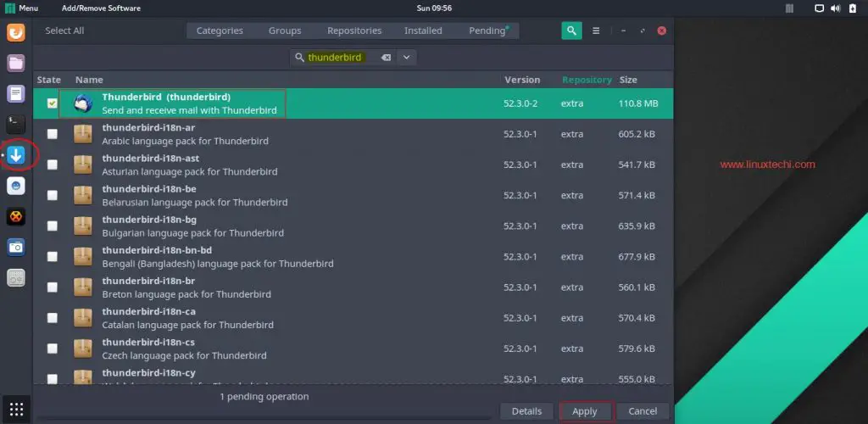This screenshot has width=868, height=424.
Task: Sort by the State column header
Action: pos(48,80)
